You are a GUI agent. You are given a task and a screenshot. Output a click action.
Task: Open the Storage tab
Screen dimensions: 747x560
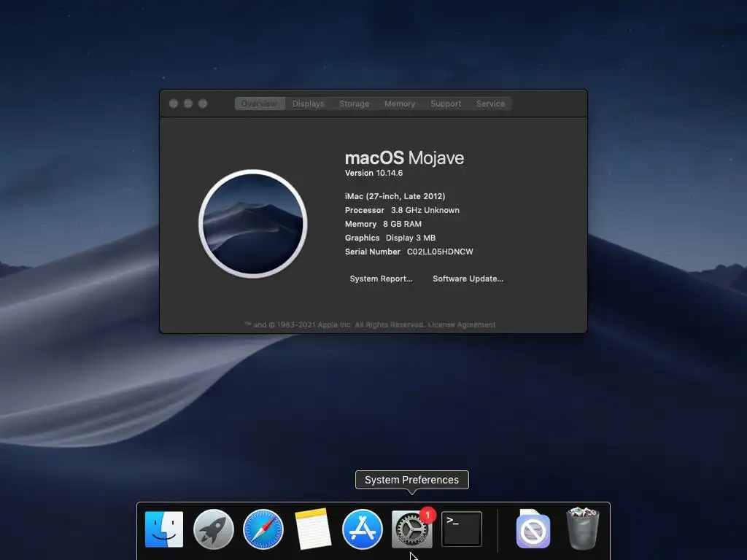coord(354,104)
